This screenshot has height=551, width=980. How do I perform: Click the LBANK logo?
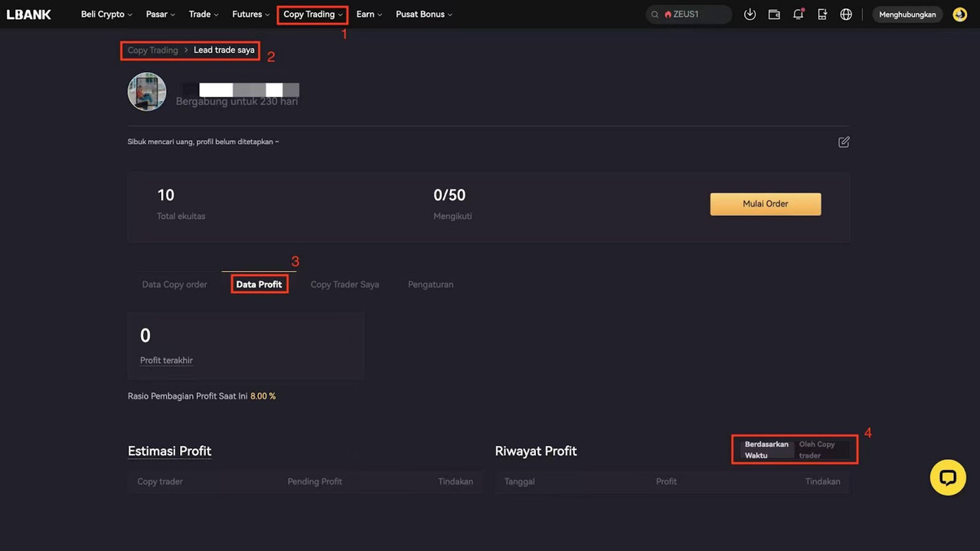point(29,15)
